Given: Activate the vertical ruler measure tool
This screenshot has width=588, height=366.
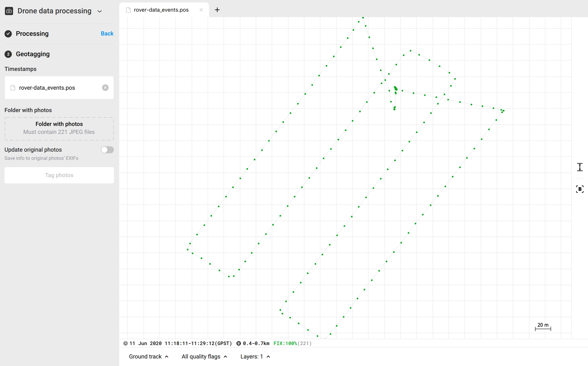Looking at the screenshot, I should (x=580, y=167).
